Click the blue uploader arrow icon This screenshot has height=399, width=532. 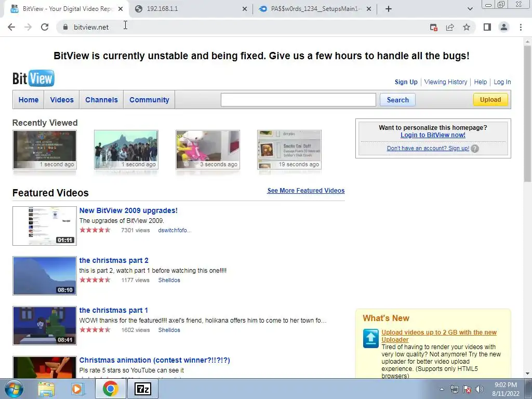(370, 338)
